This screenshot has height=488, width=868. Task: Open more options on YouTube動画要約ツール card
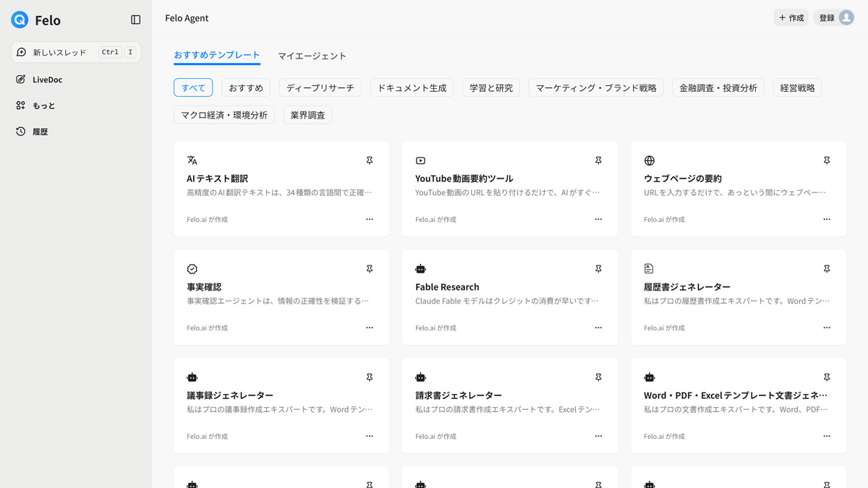[x=598, y=219]
